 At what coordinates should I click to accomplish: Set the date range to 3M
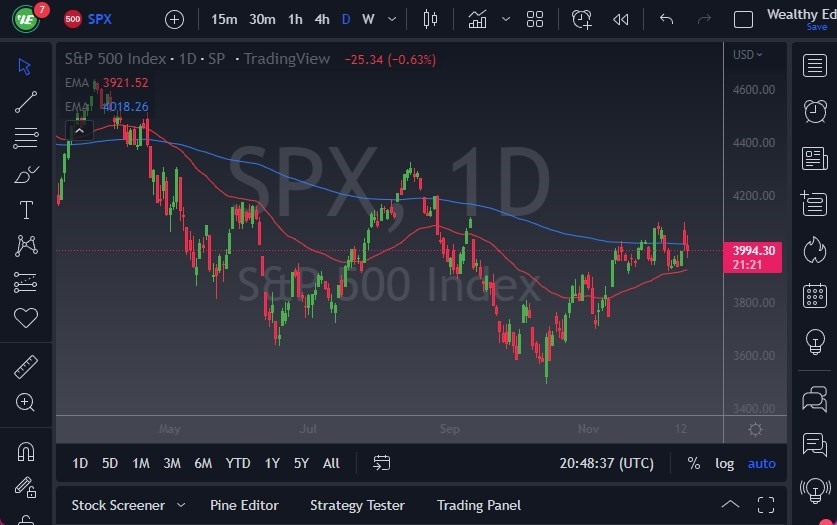(172, 463)
